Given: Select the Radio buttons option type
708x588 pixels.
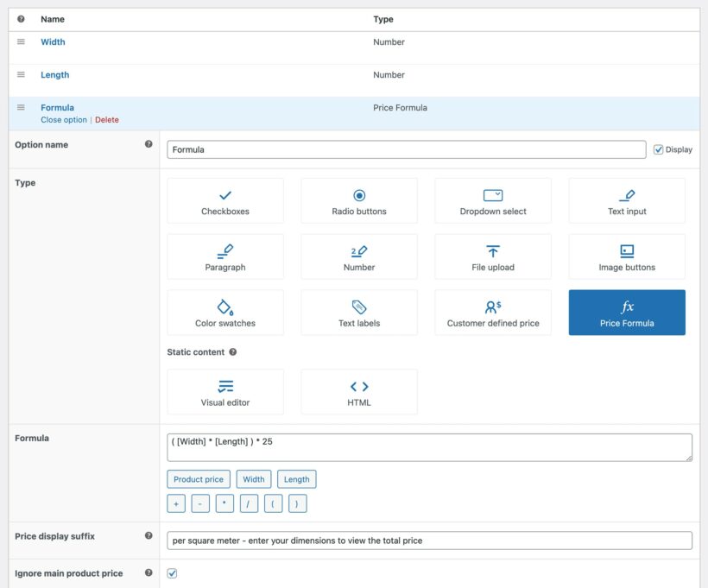Looking at the screenshot, I should pos(359,200).
